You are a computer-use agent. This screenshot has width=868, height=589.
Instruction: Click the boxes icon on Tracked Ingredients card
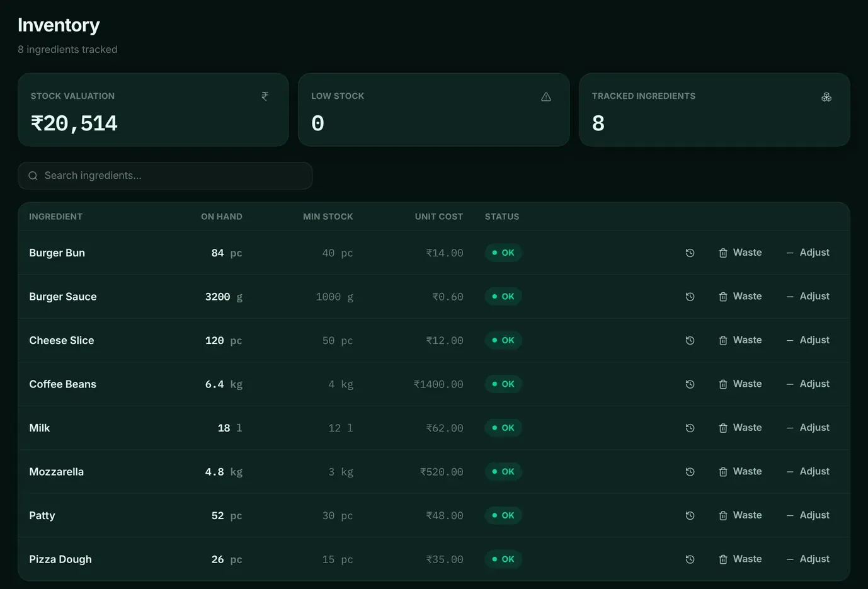click(x=826, y=96)
